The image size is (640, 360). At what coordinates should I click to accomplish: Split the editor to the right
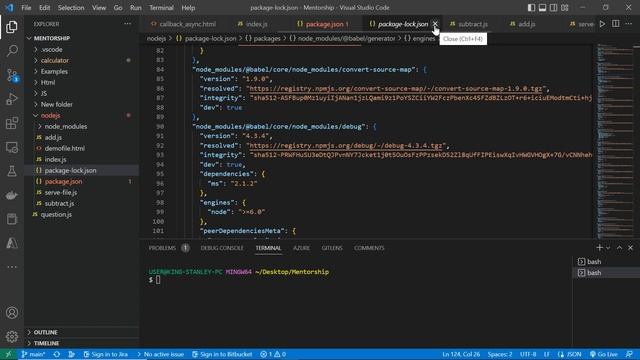616,24
